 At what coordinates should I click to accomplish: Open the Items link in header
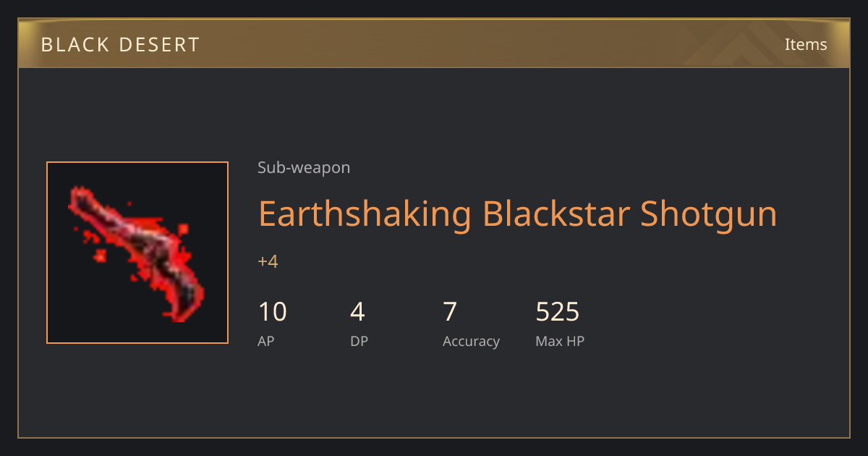point(806,44)
